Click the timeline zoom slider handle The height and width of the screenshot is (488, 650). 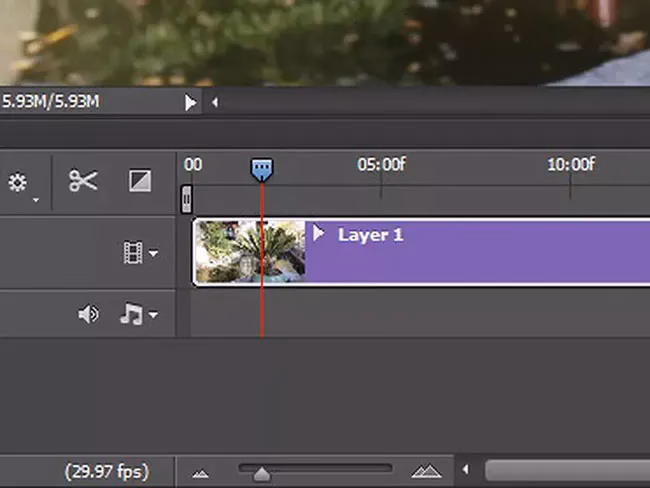coord(261,472)
